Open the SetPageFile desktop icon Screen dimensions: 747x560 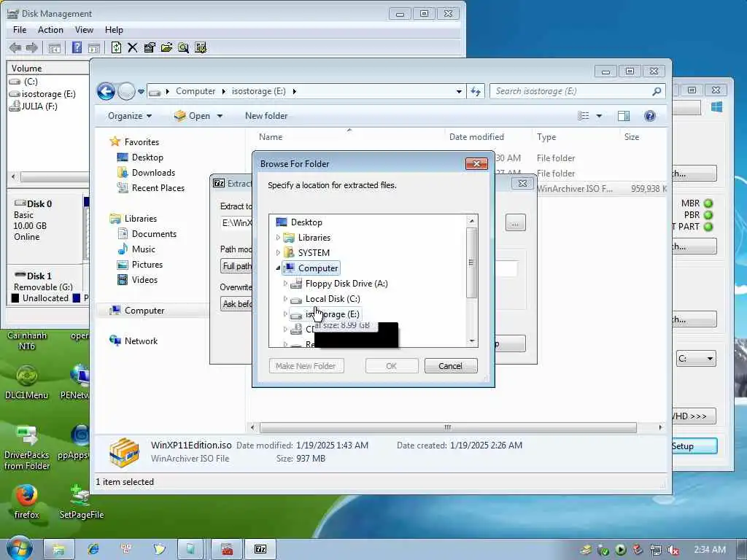pyautogui.click(x=82, y=502)
